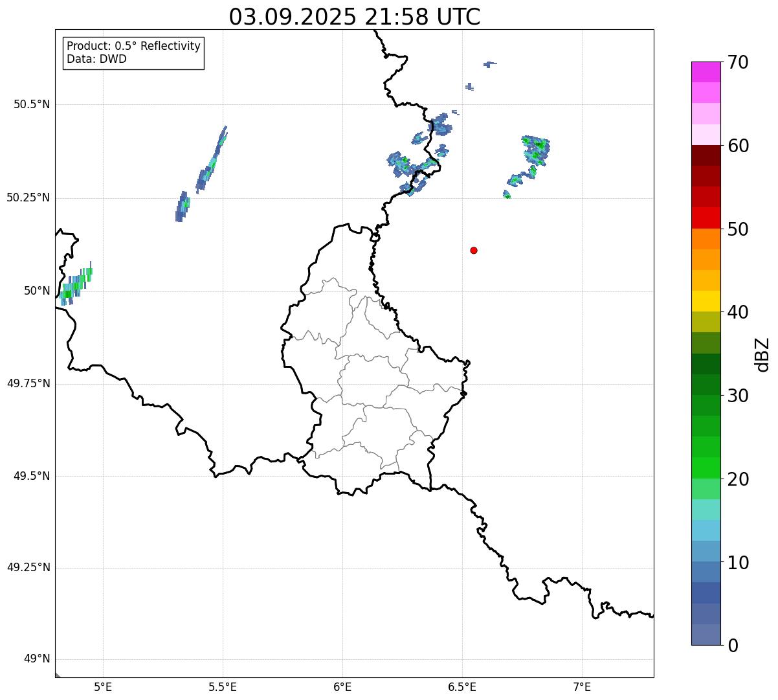778x700 pixels.
Task: Click the red location marker dot
Action: (x=474, y=250)
